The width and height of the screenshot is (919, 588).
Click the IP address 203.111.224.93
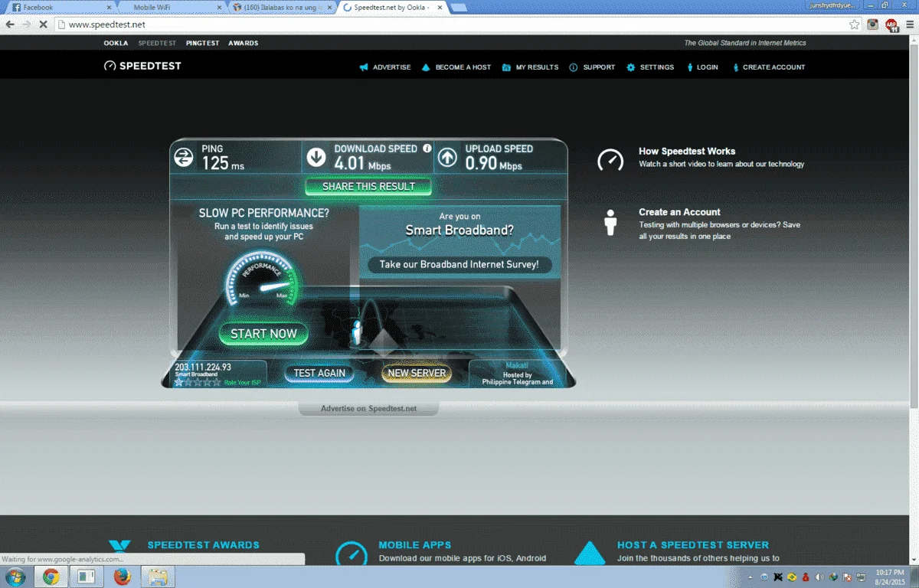(203, 367)
